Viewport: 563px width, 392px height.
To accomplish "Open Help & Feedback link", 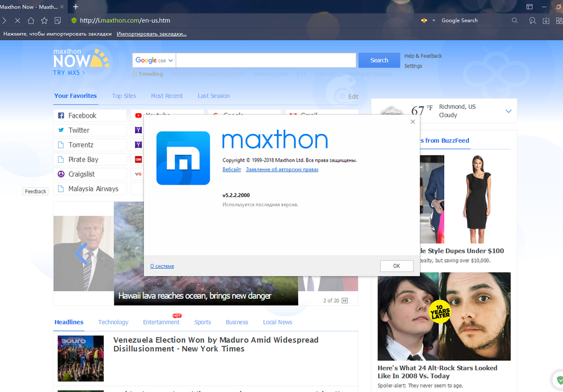I will 423,56.
